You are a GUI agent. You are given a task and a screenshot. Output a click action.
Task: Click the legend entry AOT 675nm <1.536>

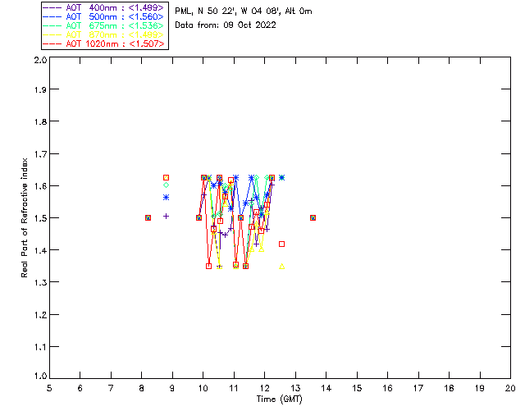[104, 25]
